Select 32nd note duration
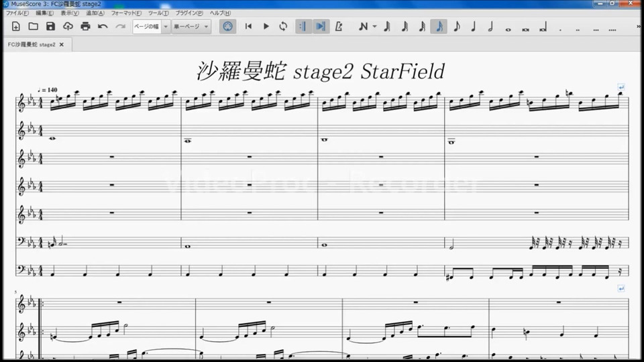This screenshot has height=362, width=644. coord(422,27)
